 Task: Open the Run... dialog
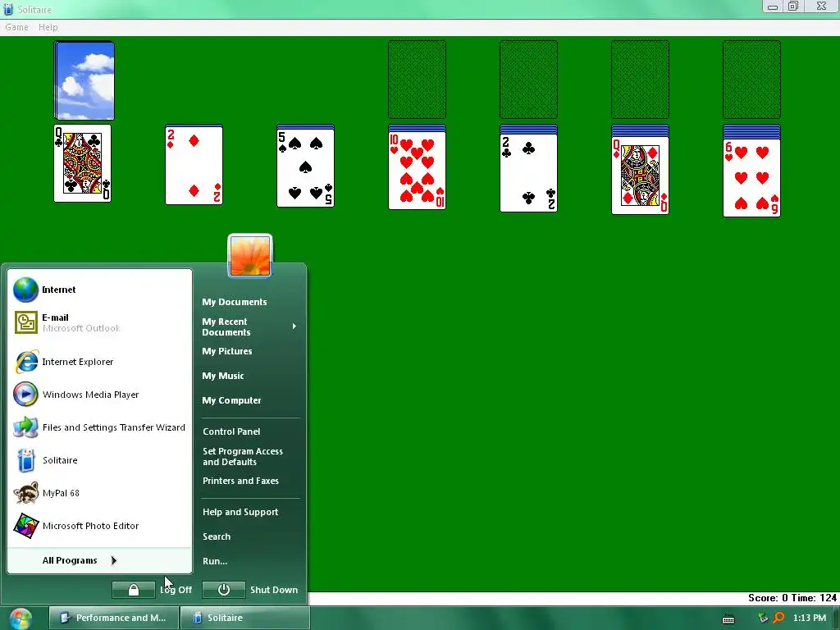pos(215,561)
